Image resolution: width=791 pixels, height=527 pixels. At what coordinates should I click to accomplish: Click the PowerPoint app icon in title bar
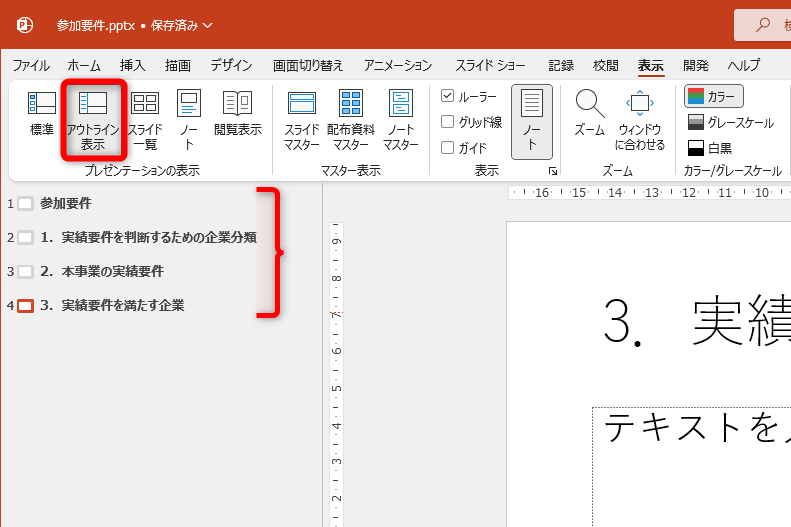click(25, 25)
